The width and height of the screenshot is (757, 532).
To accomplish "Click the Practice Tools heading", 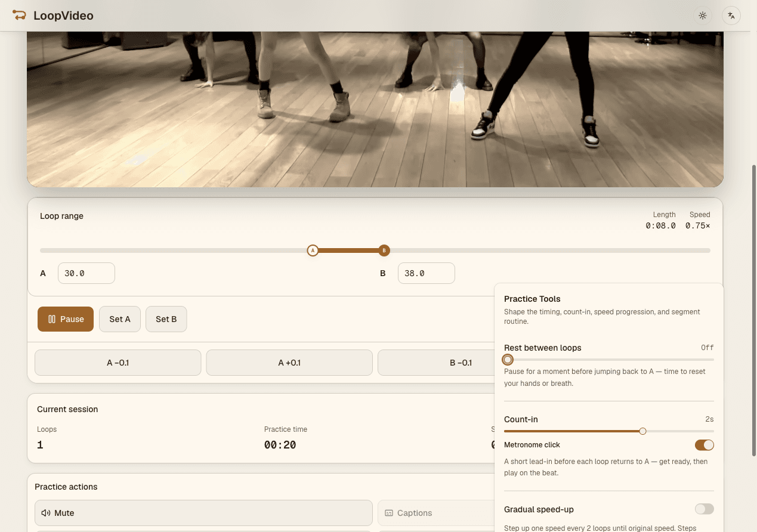I will click(532, 299).
